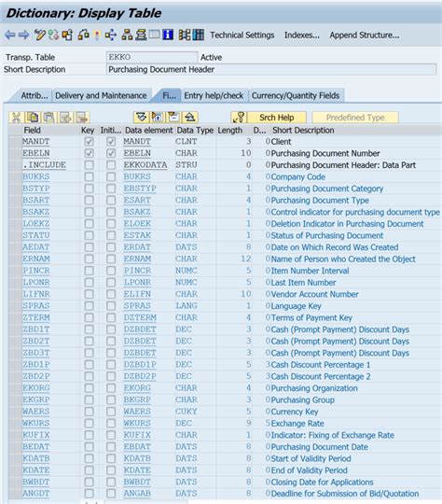This screenshot has width=442, height=504.
Task: Click the Copy icon above the field list
Action: coord(33,118)
